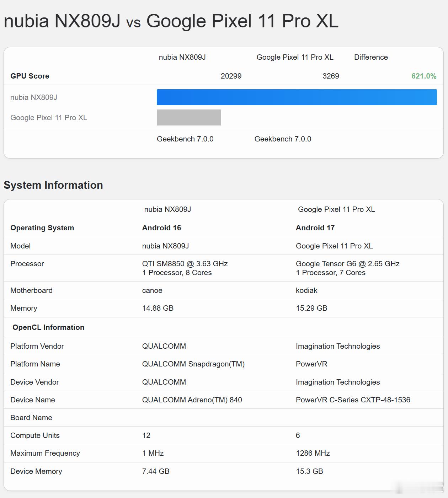Screen dimensions: 448x498
Task: Click the GPU Score row label
Action: pyautogui.click(x=30, y=76)
